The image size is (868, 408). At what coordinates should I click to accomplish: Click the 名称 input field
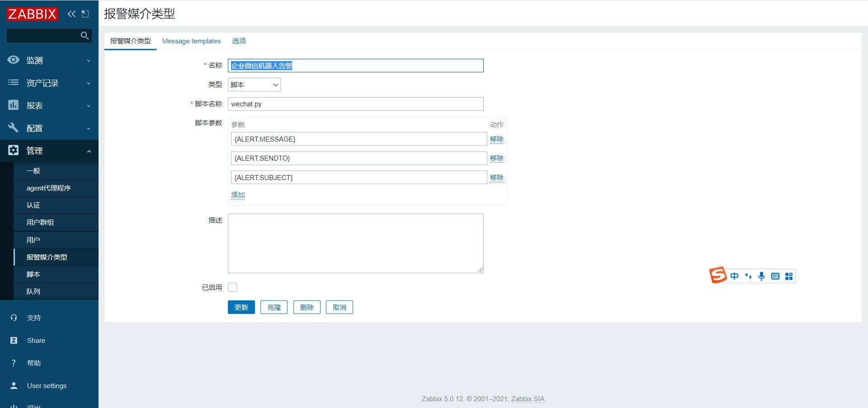[x=356, y=66]
